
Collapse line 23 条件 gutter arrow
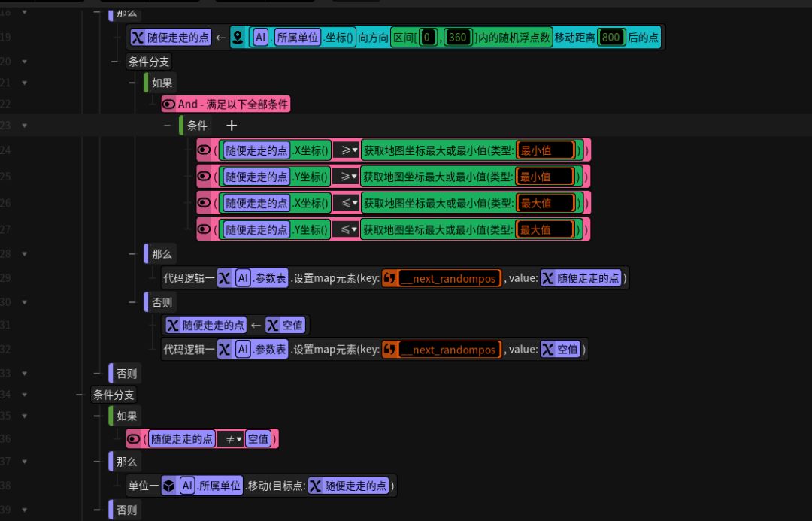[24, 126]
